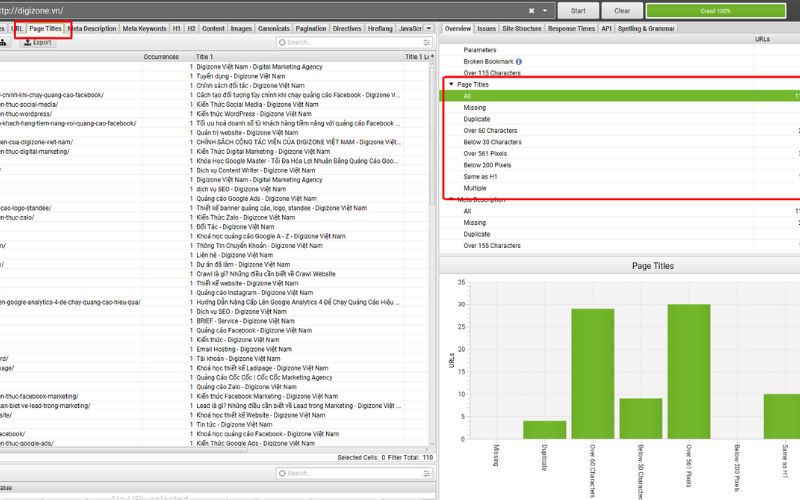This screenshot has width=800, height=500.
Task: Collapse the Page Titles tree section
Action: (451, 84)
